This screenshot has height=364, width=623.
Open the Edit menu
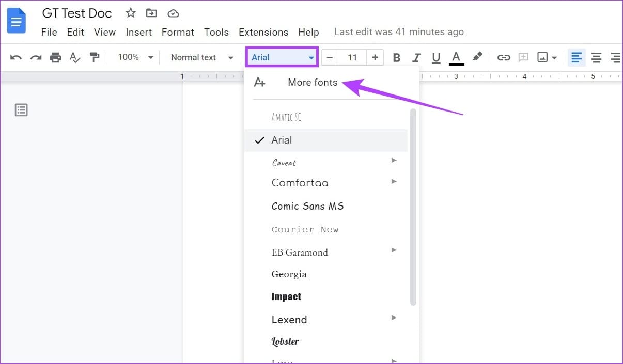click(x=75, y=32)
